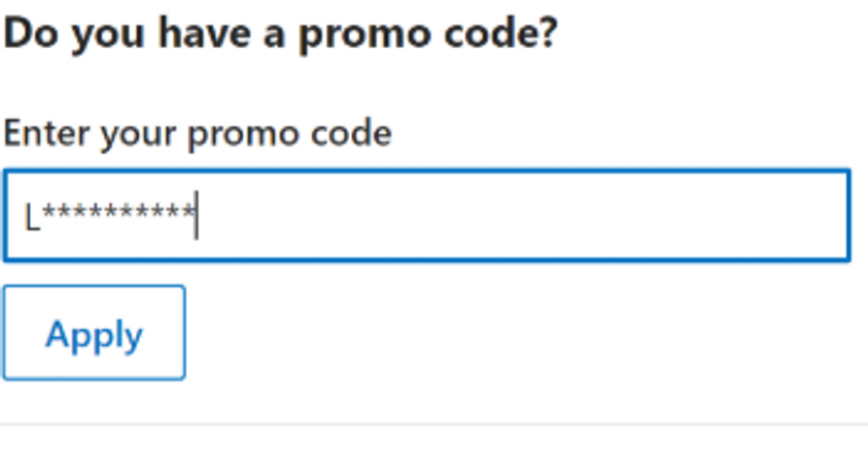This screenshot has width=868, height=450.
Task: Click the "Do you have a promo code?" heading
Action: tap(281, 36)
